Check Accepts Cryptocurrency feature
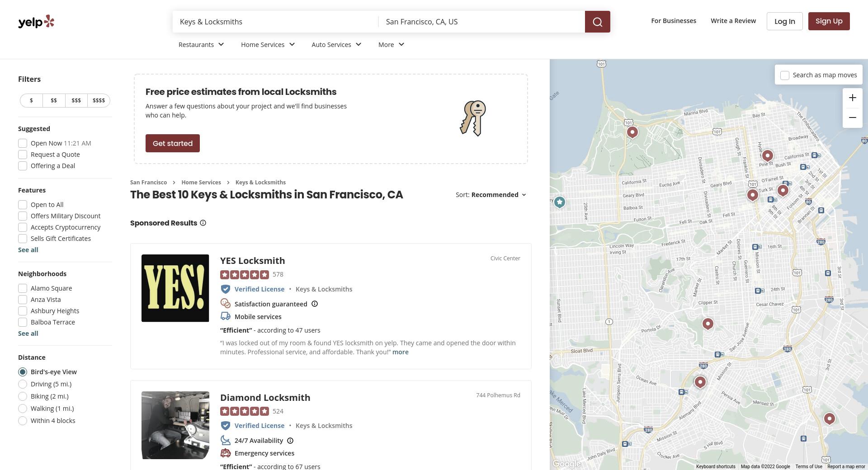 pos(23,227)
